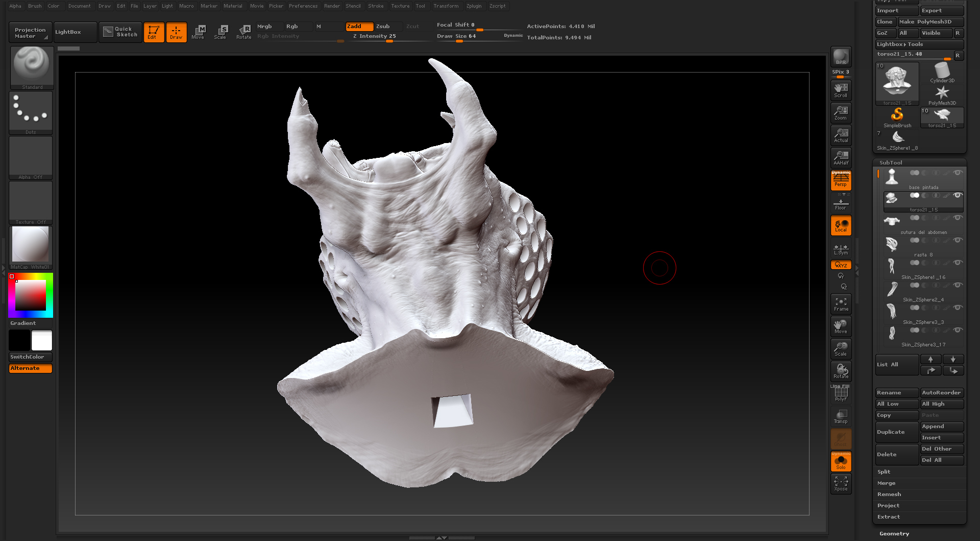
Task: Toggle Persp perspective mode
Action: 840,180
